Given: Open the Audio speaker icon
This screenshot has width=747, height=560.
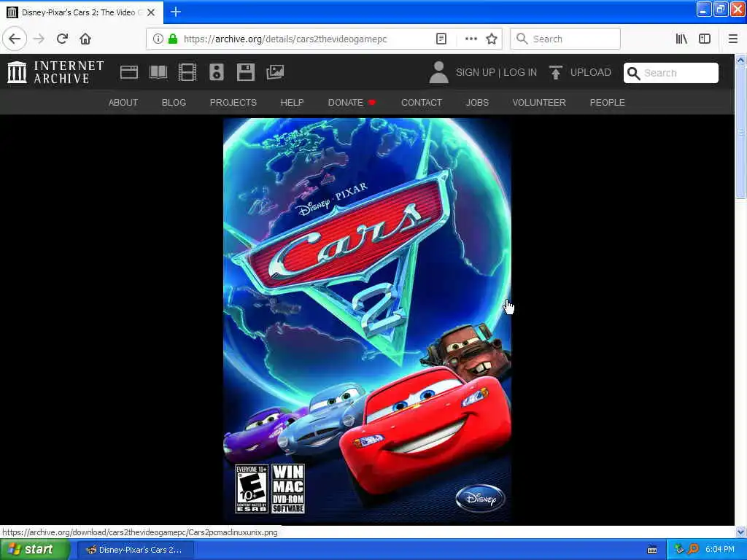Looking at the screenshot, I should (216, 72).
